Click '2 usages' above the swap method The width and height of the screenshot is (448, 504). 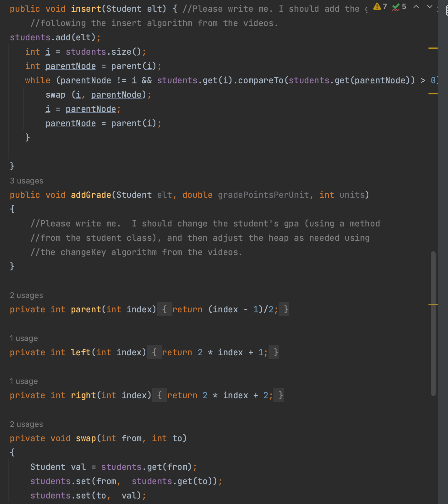click(26, 424)
